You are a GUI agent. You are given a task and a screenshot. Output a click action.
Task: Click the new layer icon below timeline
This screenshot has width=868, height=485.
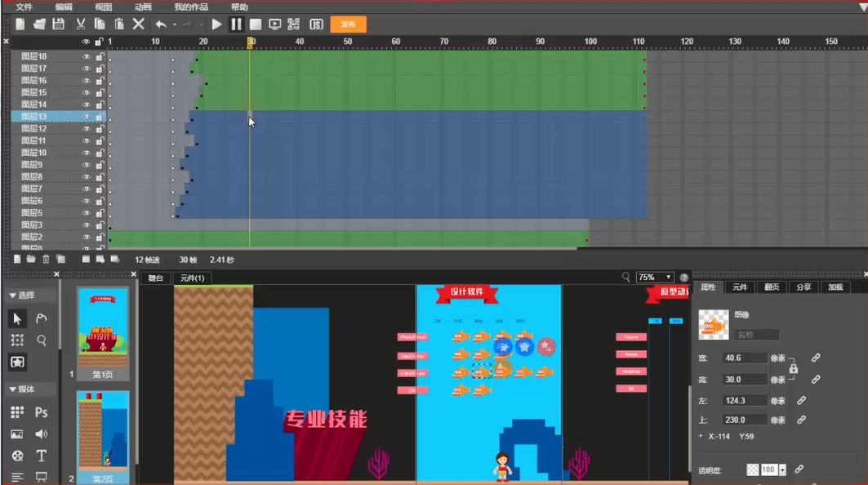17,259
